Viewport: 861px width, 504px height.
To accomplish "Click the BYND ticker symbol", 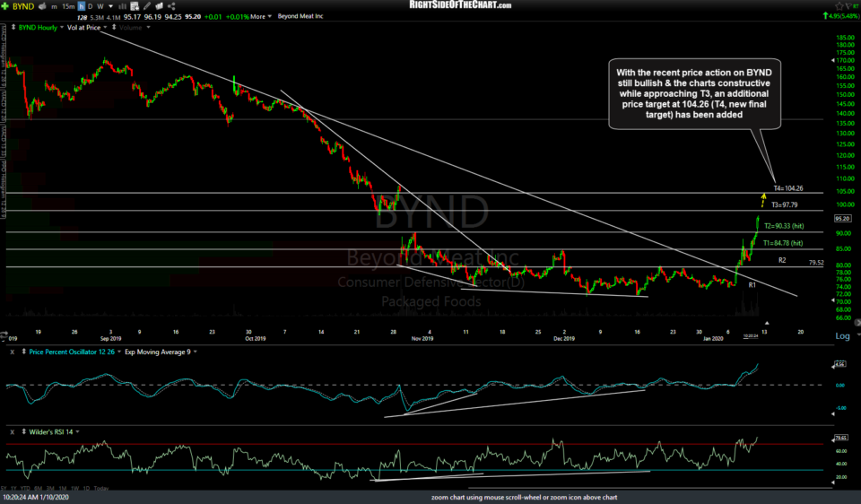I will click(22, 5).
